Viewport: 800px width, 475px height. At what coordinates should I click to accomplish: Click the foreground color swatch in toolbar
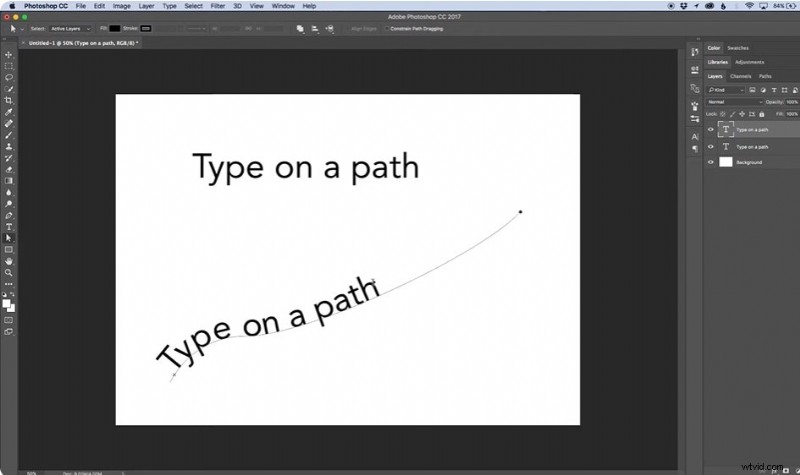6,304
